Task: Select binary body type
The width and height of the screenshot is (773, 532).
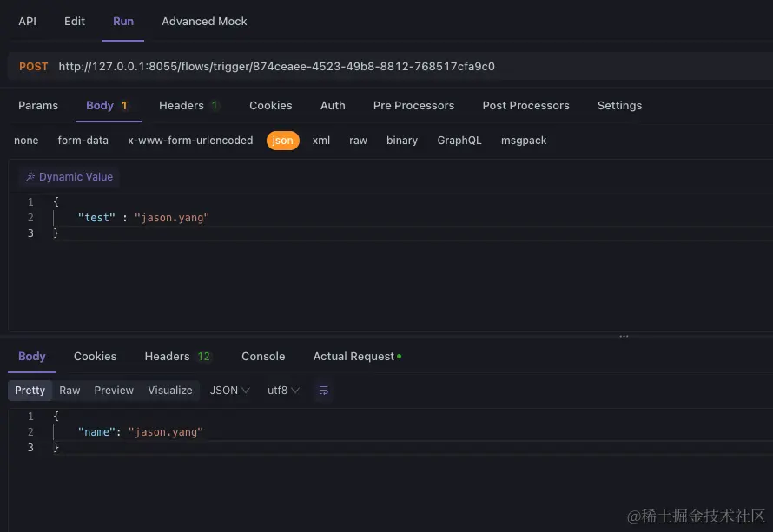Action: (x=402, y=141)
